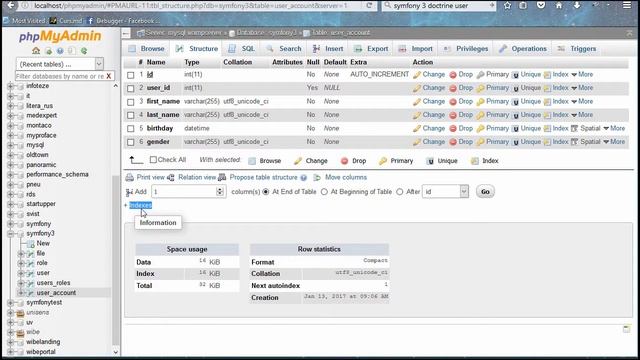Screen dimensions: 640x360
Task: Click the Unique icon for last_name row
Action: [x=516, y=115]
